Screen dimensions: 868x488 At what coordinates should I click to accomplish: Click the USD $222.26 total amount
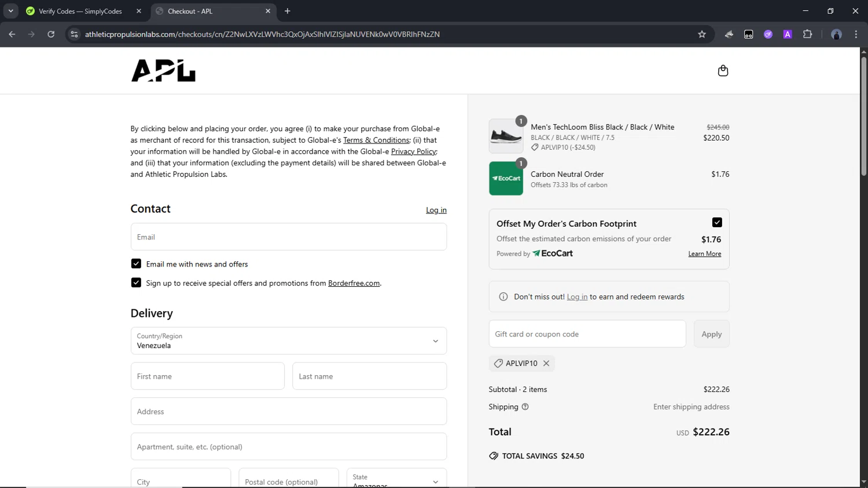[x=703, y=432]
